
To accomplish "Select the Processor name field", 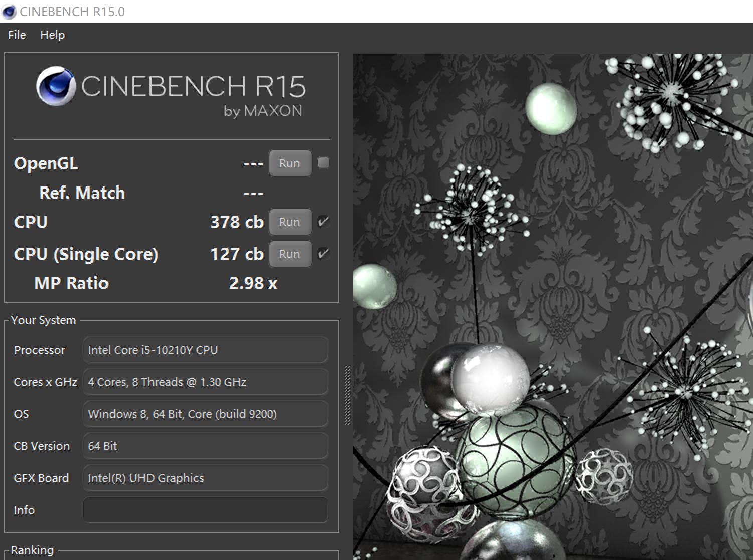I will [205, 350].
